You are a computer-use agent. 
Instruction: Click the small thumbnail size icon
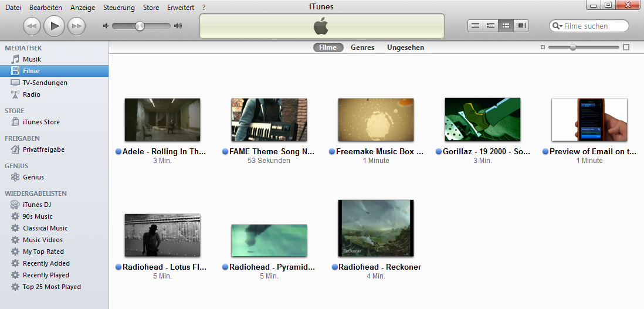543,47
